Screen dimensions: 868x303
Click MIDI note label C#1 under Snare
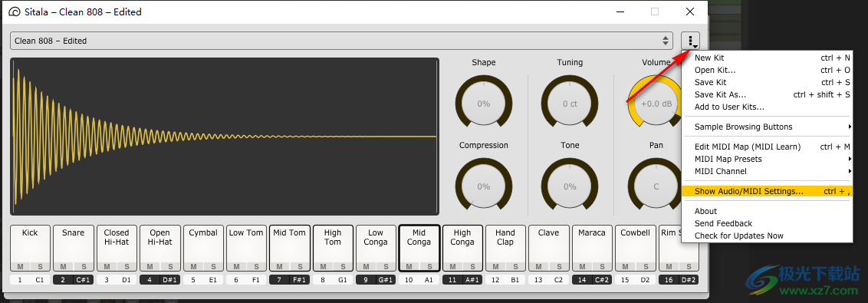[x=83, y=280]
